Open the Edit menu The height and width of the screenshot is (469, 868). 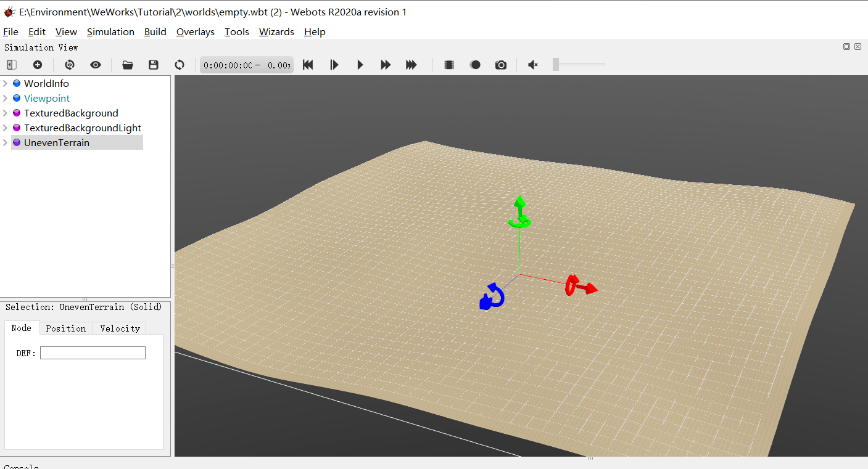tap(37, 31)
